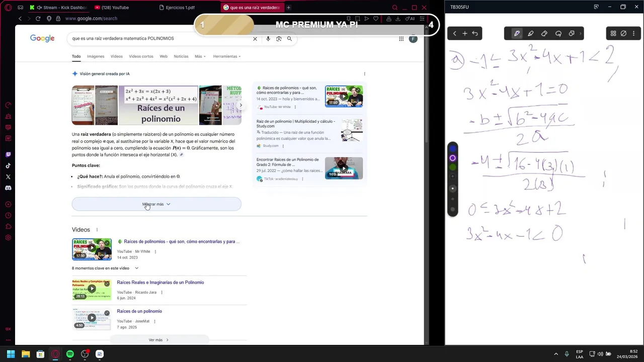Select the Imágenes search tab
This screenshot has width=644, height=362.
(96, 56)
